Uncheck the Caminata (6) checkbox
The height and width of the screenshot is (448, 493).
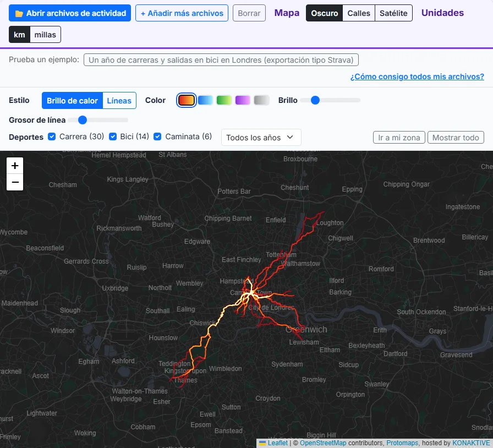pyautogui.click(x=157, y=136)
